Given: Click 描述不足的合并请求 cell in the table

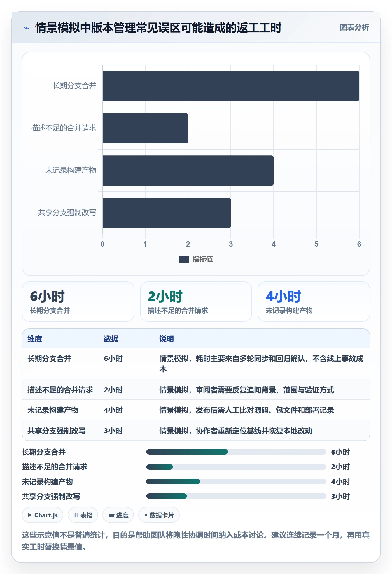Looking at the screenshot, I should [60, 390].
